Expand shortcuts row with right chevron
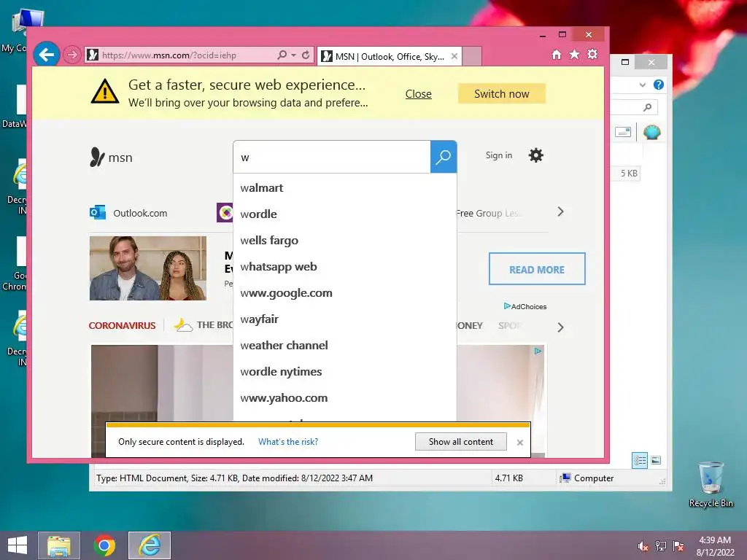The image size is (747, 560). click(560, 212)
